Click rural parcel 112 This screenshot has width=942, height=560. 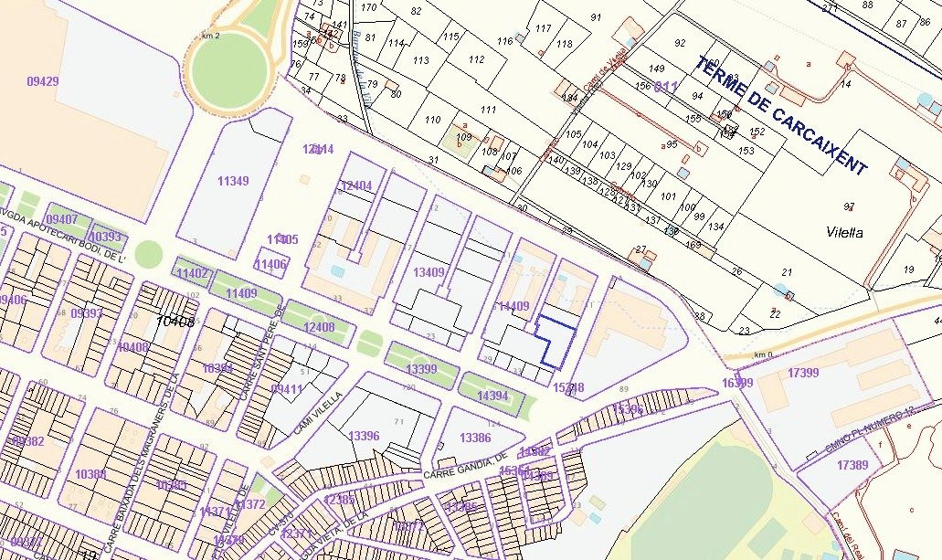(476, 58)
